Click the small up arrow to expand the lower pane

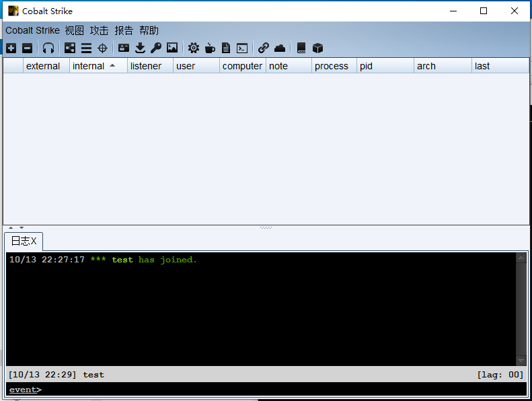(x=10, y=227)
